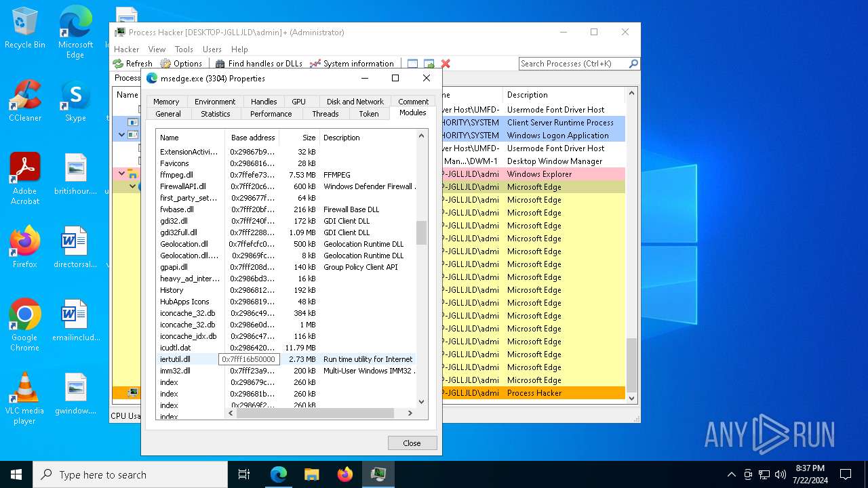
Task: Click the taskbar search box
Action: 130,474
